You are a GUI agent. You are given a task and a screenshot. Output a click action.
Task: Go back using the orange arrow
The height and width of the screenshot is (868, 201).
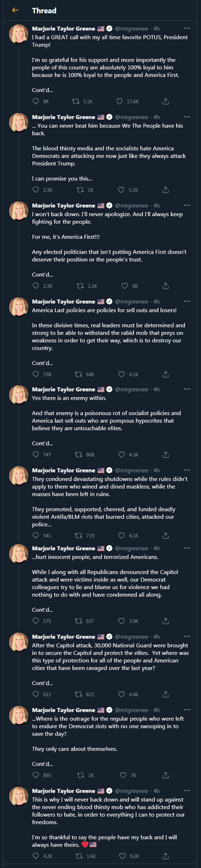coord(15,10)
